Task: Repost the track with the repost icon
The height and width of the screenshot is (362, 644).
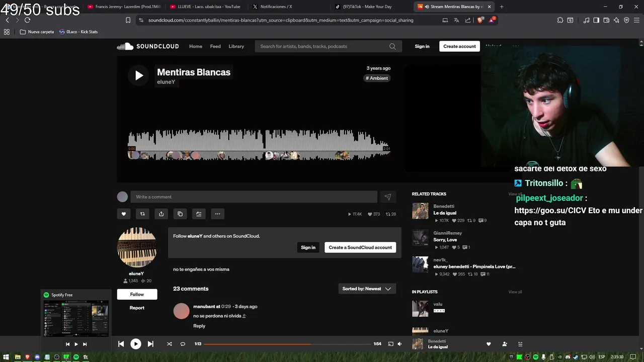Action: point(142,214)
